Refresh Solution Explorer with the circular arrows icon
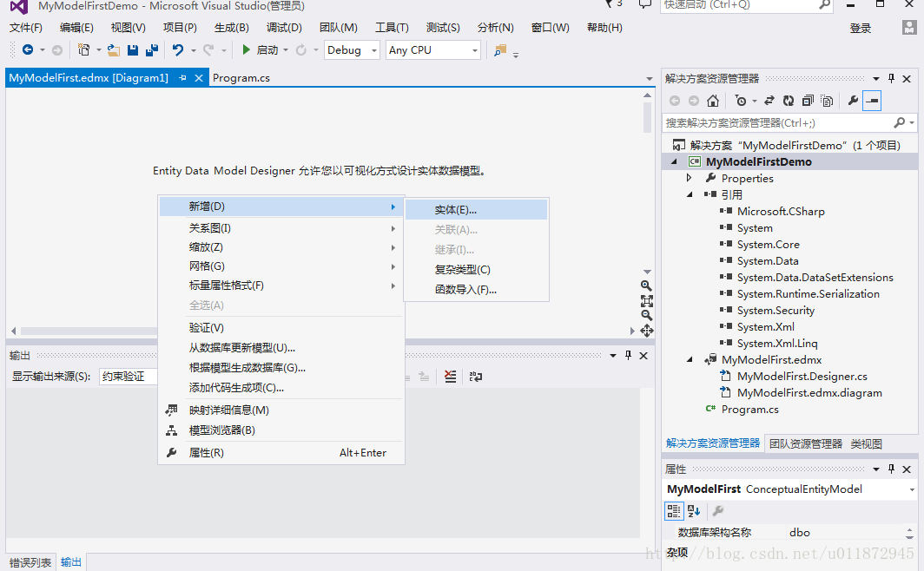The width and height of the screenshot is (924, 571). tap(789, 101)
